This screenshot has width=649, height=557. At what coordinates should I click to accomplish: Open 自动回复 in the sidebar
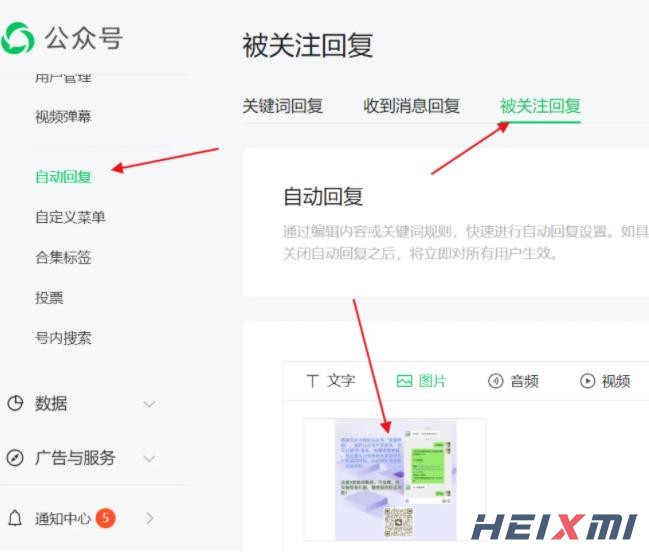pyautogui.click(x=63, y=177)
